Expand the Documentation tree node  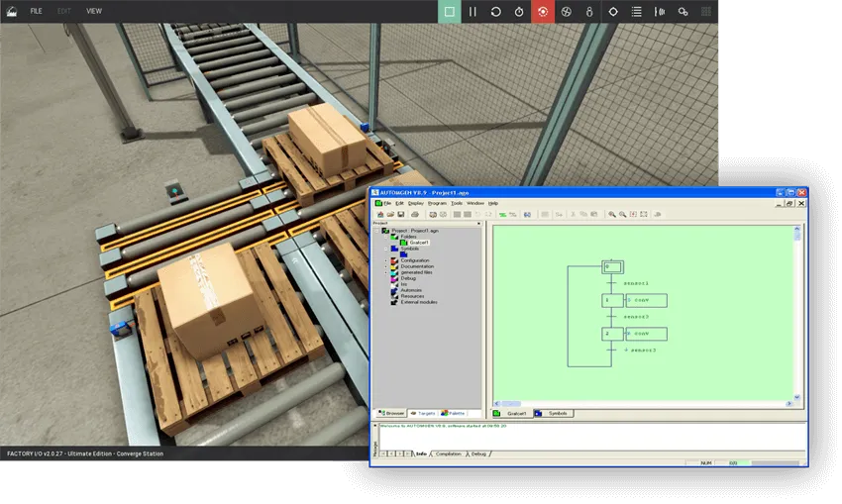[386, 266]
